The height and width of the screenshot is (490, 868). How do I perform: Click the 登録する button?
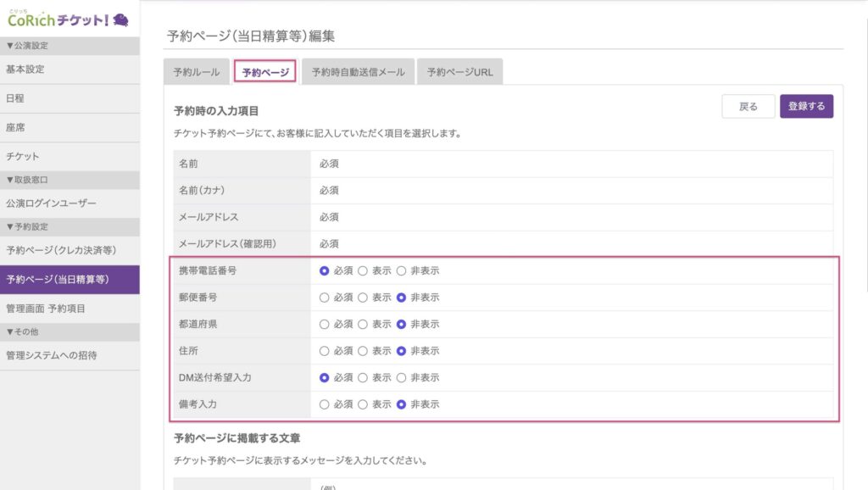tap(806, 107)
